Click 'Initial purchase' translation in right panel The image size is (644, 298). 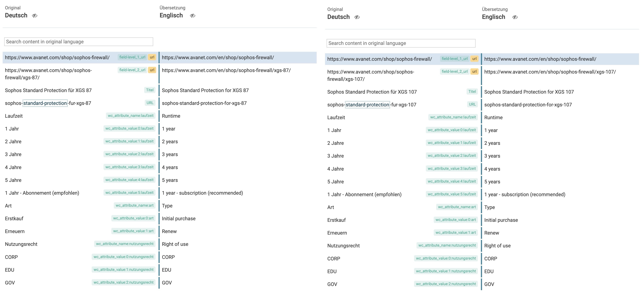pyautogui.click(x=501, y=220)
